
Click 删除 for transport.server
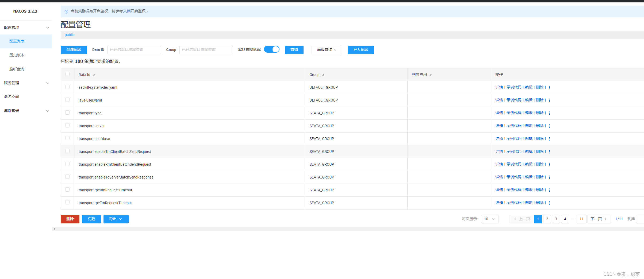point(540,126)
